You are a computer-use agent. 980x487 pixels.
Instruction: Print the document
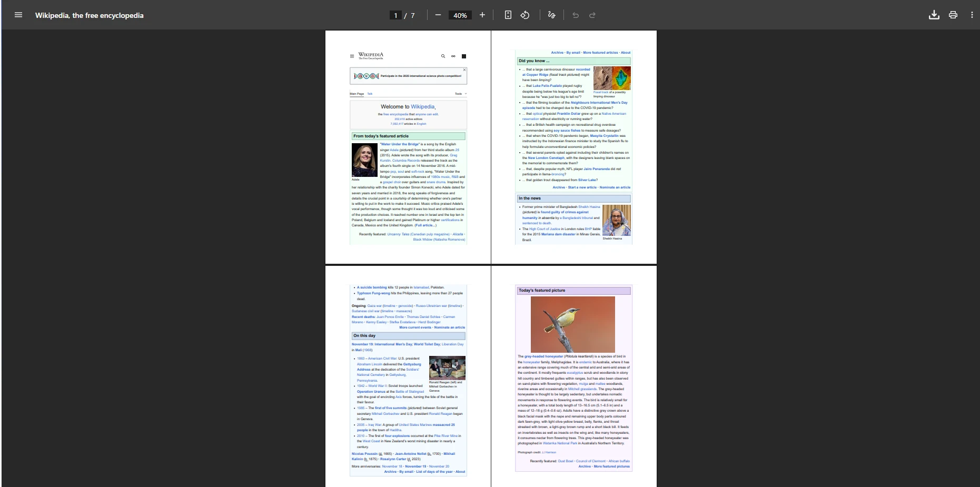953,15
